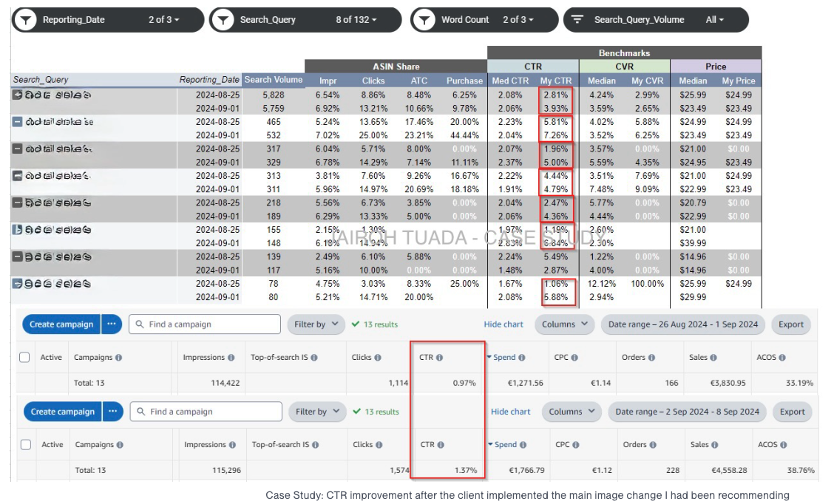Image resolution: width=834 pixels, height=504 pixels.
Task: Tick the select-all checkbox above Total 114,422 row
Action: tap(24, 357)
